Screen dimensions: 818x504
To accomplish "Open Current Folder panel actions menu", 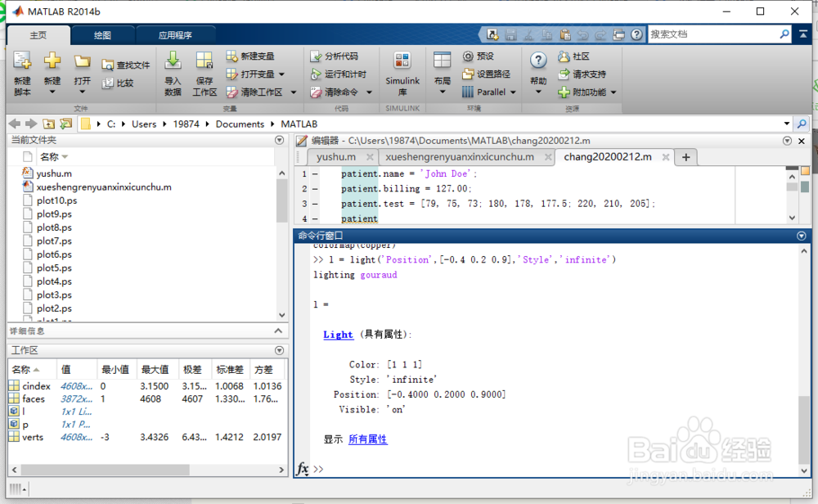I will [x=280, y=140].
